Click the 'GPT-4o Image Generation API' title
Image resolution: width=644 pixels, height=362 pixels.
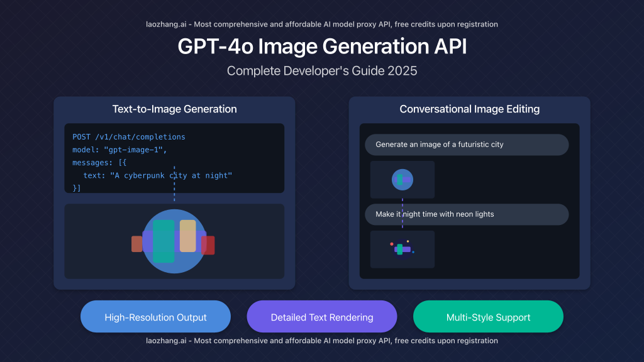pyautogui.click(x=322, y=46)
